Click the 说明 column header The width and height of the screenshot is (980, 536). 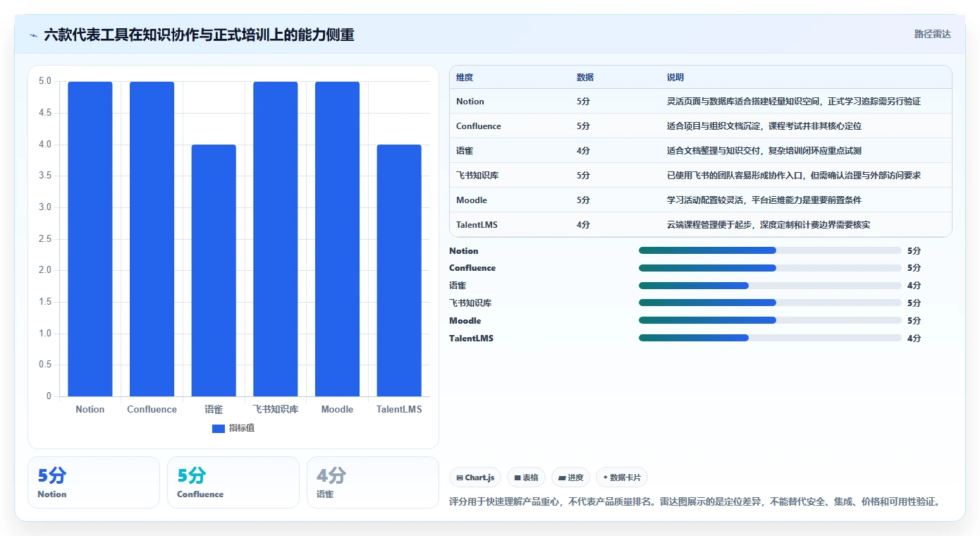(675, 78)
